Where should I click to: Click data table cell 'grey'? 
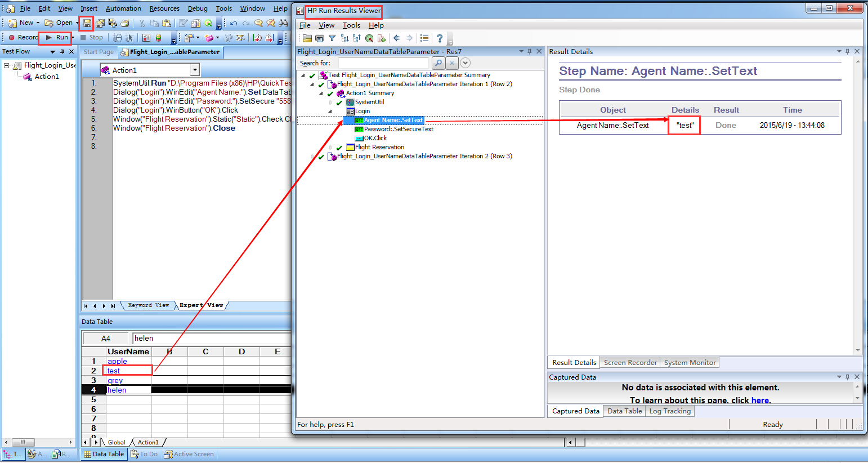(x=129, y=380)
